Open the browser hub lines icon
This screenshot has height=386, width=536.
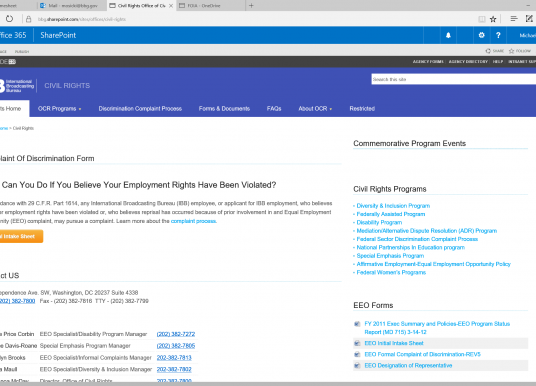(514, 18)
